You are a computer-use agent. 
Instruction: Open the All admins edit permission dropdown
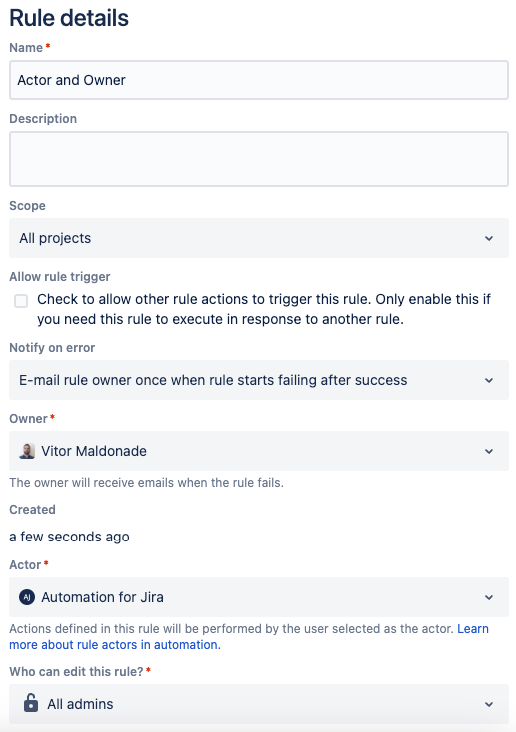point(259,704)
